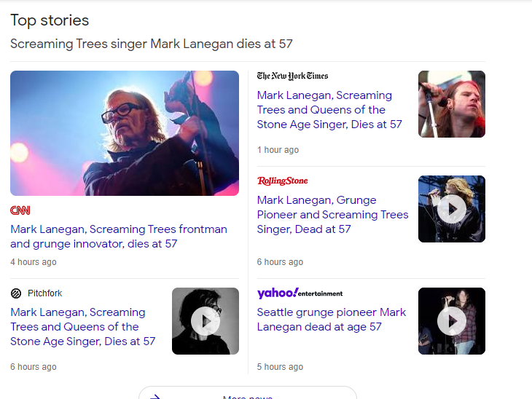Open the New York Times article thumbnail
Viewport: 532px width, 399px height.
point(452,104)
